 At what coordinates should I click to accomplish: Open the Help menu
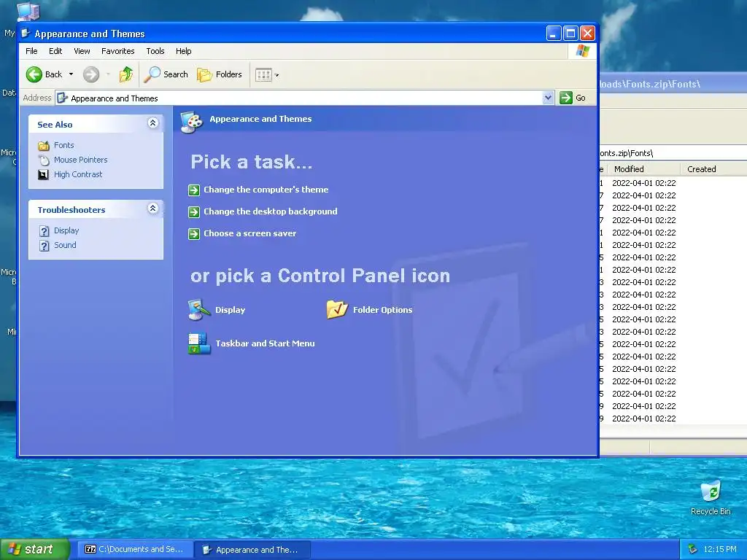(x=183, y=51)
